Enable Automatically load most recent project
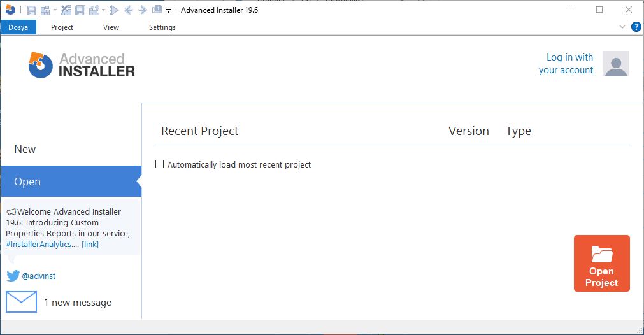The image size is (644, 335). point(159,164)
